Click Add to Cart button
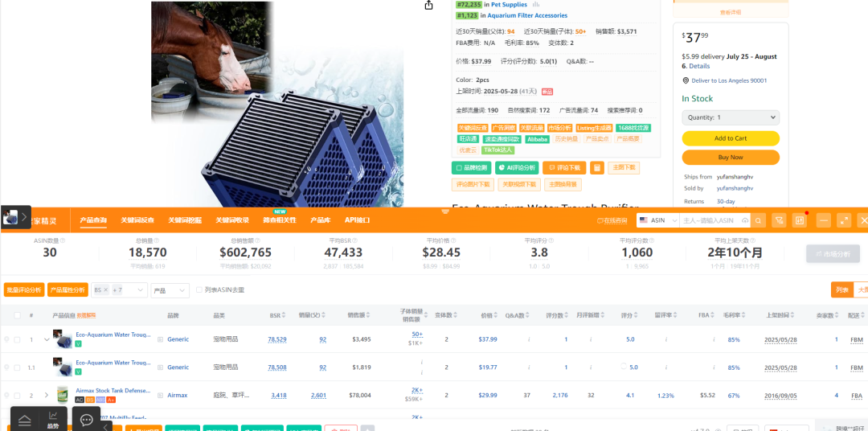Image resolution: width=868 pixels, height=431 pixels. point(730,138)
